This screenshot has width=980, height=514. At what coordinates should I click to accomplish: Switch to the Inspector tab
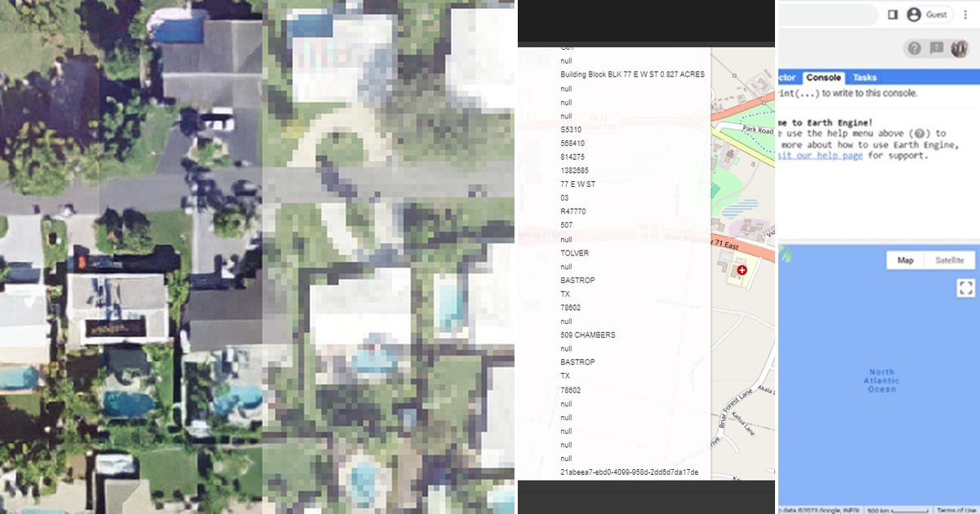[787, 78]
